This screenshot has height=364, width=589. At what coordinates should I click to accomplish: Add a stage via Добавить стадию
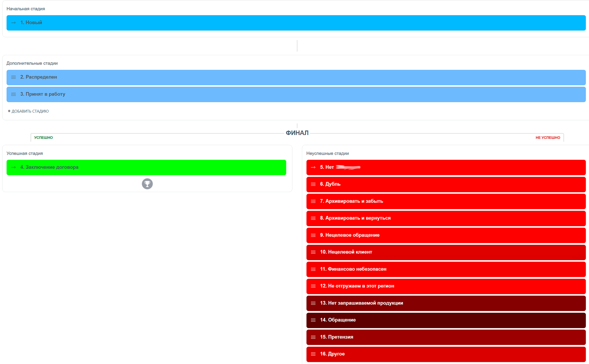pos(28,111)
